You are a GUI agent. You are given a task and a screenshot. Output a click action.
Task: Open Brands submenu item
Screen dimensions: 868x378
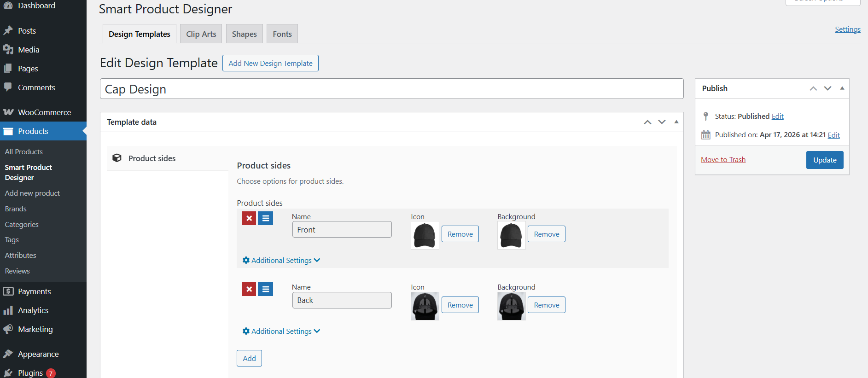pyautogui.click(x=16, y=209)
